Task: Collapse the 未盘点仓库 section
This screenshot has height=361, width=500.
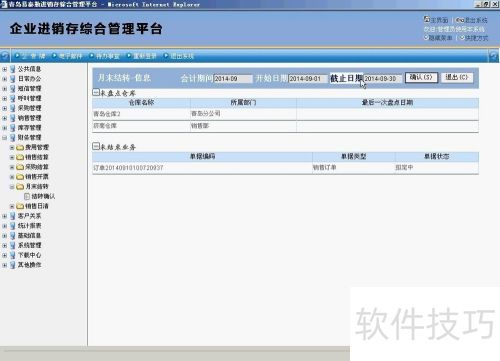Action: [x=96, y=92]
